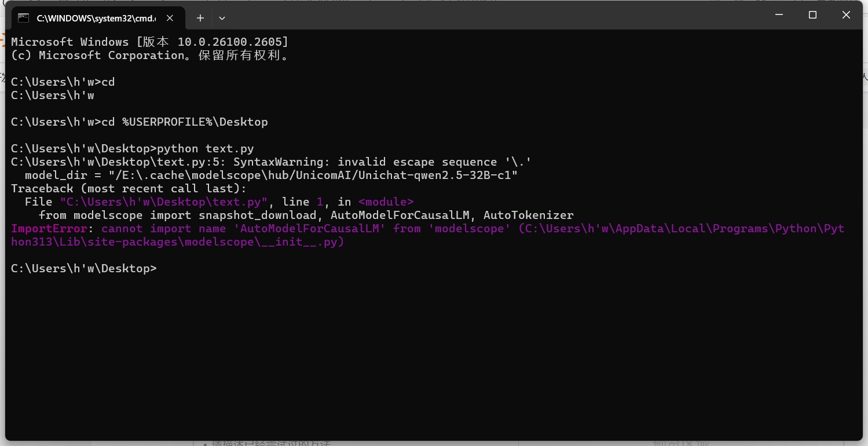Screen dimensions: 868x446
Task: Open a new terminal tab
Action: click(200, 18)
